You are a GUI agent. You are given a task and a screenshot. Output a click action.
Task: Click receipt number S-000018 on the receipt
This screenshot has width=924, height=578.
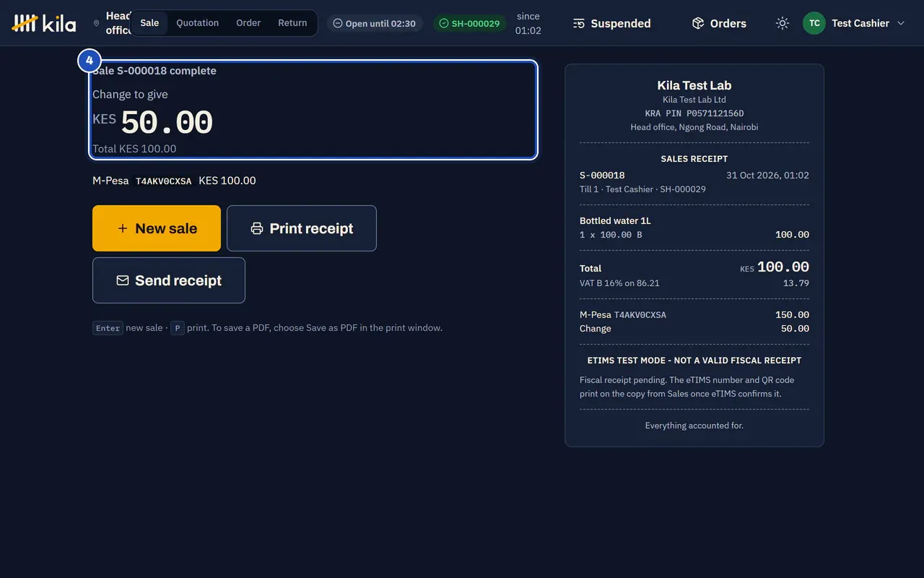(x=602, y=176)
